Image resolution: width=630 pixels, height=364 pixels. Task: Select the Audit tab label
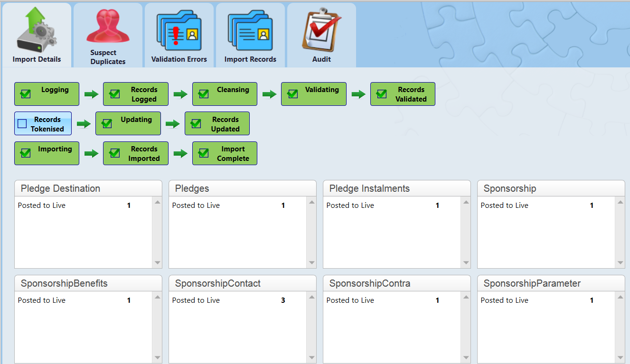pyautogui.click(x=321, y=59)
